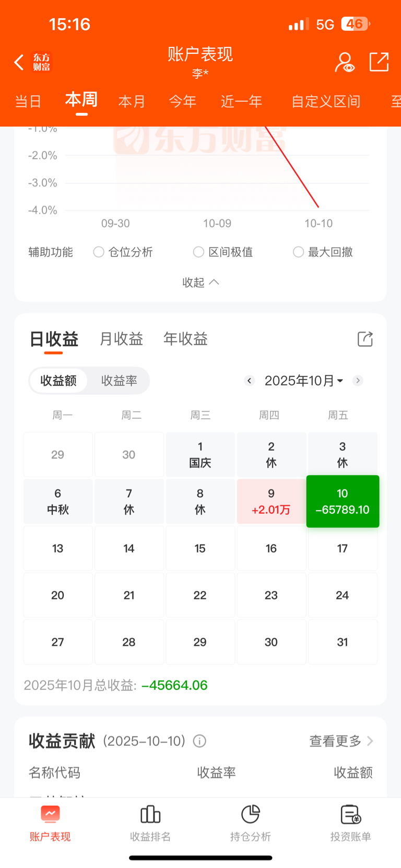Switch to 月收益 tab
401x868 pixels.
121,339
